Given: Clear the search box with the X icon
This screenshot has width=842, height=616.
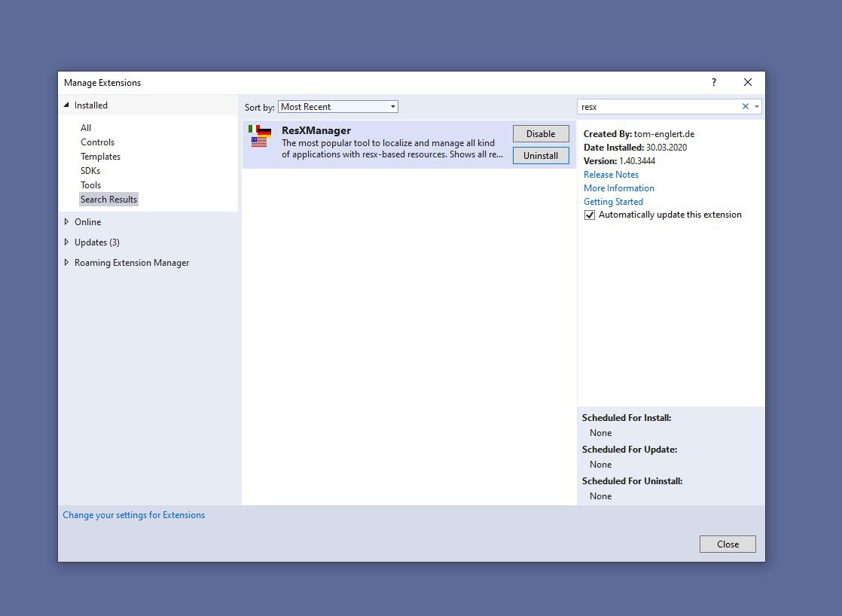Looking at the screenshot, I should 746,106.
